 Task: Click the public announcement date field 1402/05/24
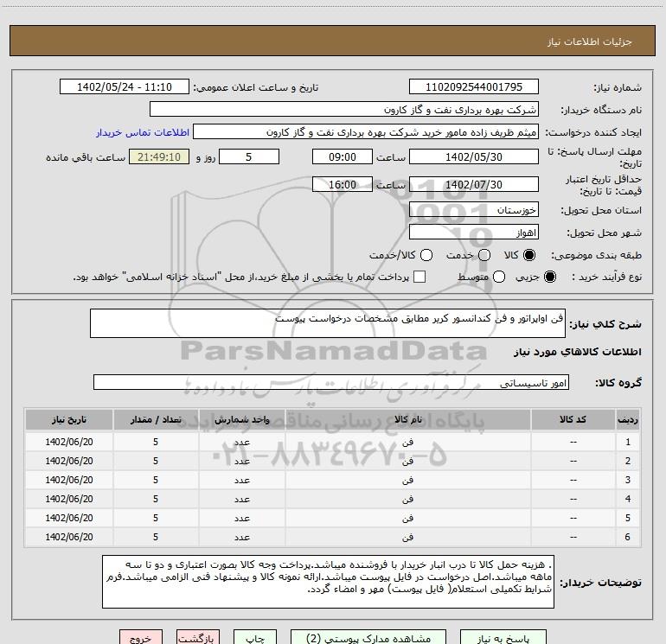click(125, 86)
